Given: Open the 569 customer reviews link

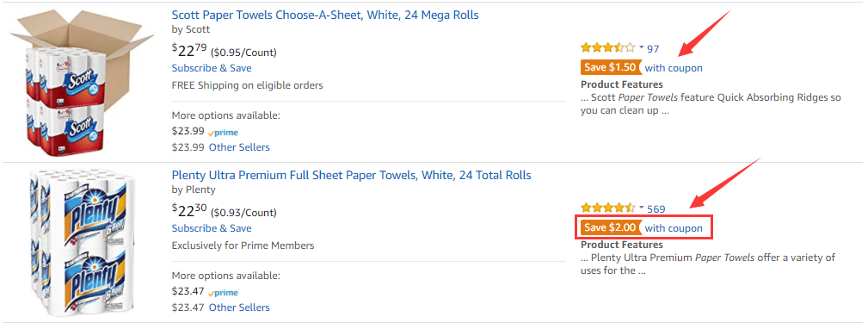Looking at the screenshot, I should tap(656, 208).
